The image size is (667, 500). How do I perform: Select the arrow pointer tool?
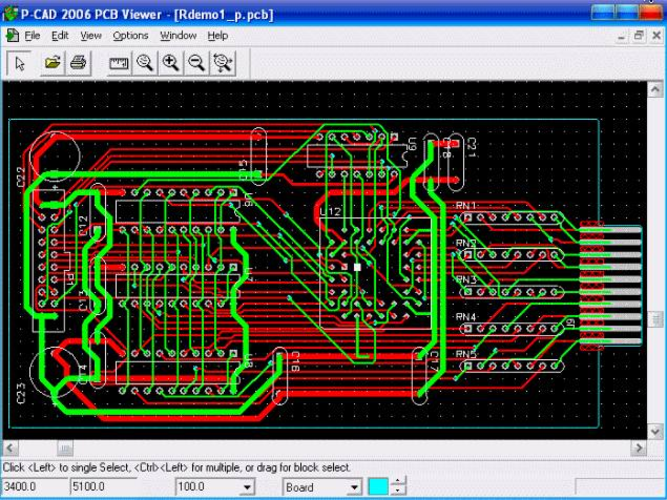click(19, 63)
